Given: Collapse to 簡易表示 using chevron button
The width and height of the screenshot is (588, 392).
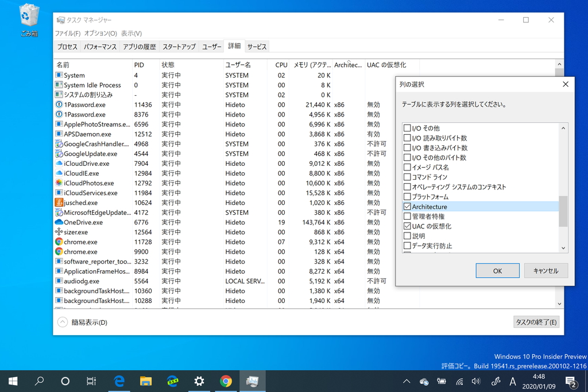Looking at the screenshot, I should click(x=62, y=322).
